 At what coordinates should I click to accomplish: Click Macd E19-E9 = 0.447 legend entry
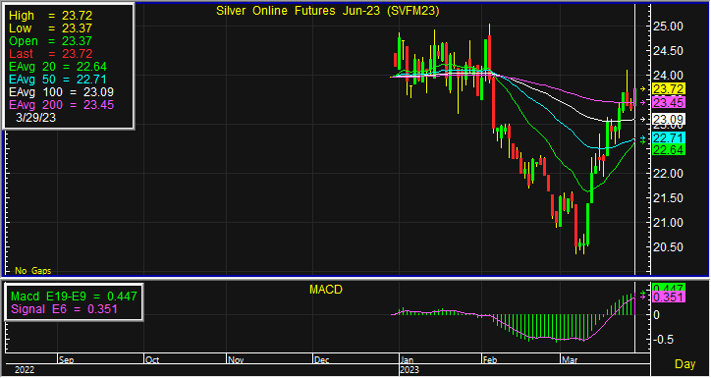coord(73,297)
